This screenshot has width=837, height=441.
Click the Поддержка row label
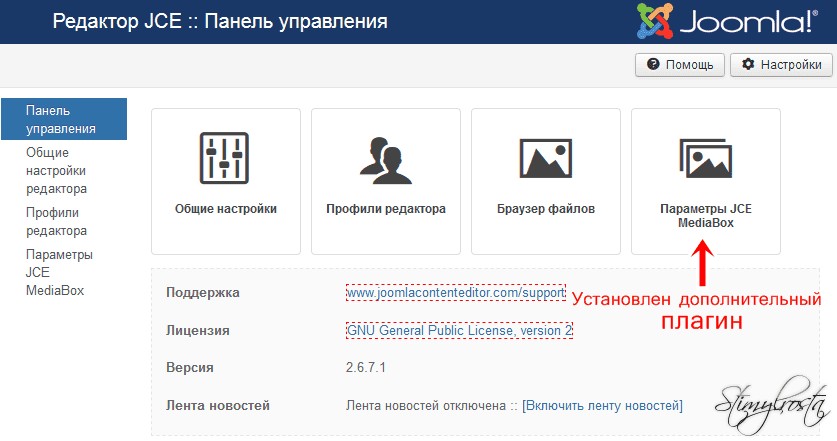pos(203,293)
